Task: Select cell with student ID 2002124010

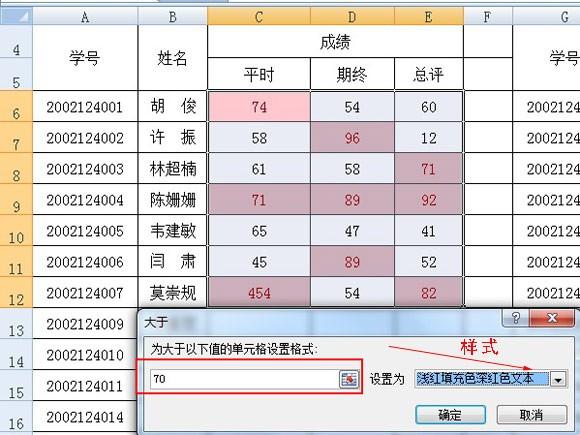Action: click(85, 355)
